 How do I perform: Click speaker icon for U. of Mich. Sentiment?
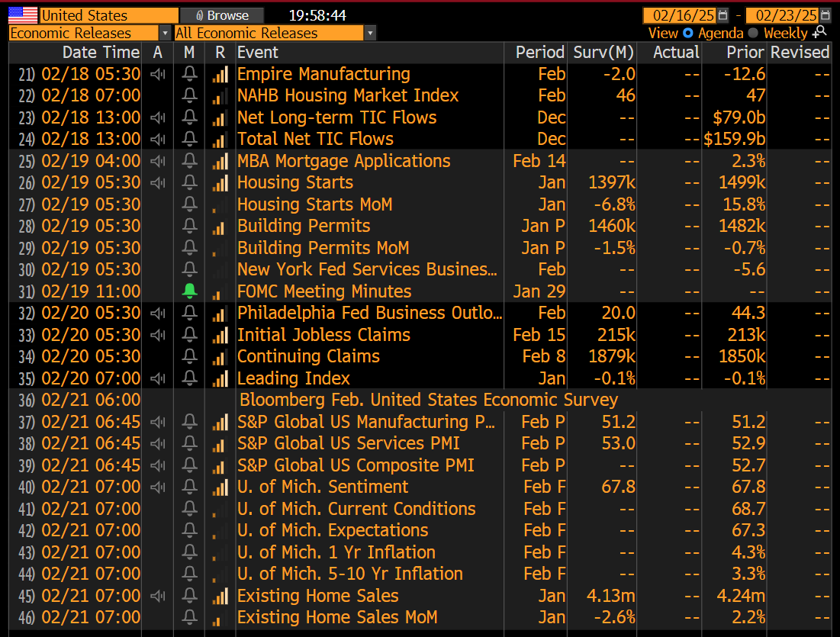[157, 487]
